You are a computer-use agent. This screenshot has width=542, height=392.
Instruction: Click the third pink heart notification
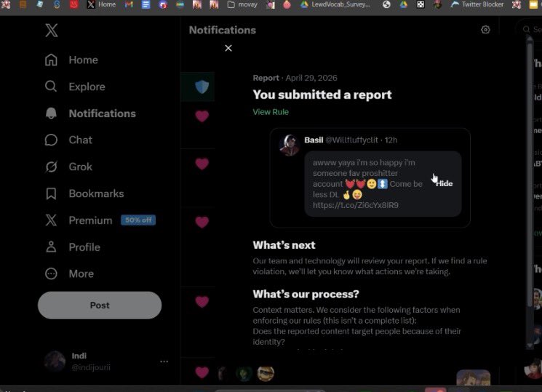click(202, 222)
